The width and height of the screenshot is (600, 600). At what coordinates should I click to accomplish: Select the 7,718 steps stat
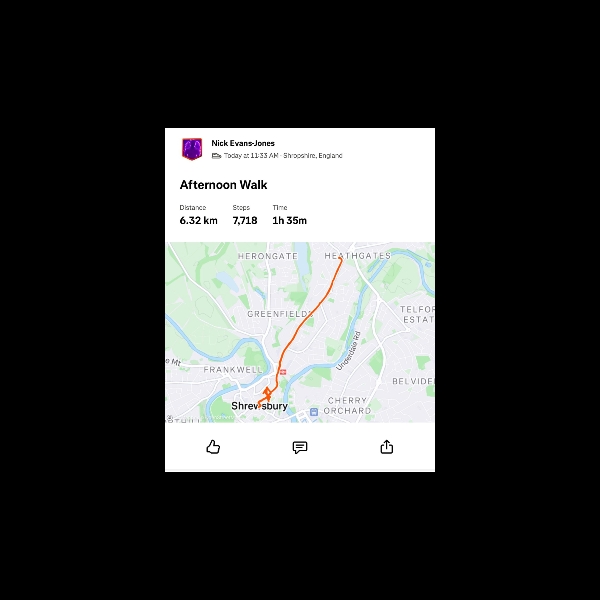click(x=245, y=220)
